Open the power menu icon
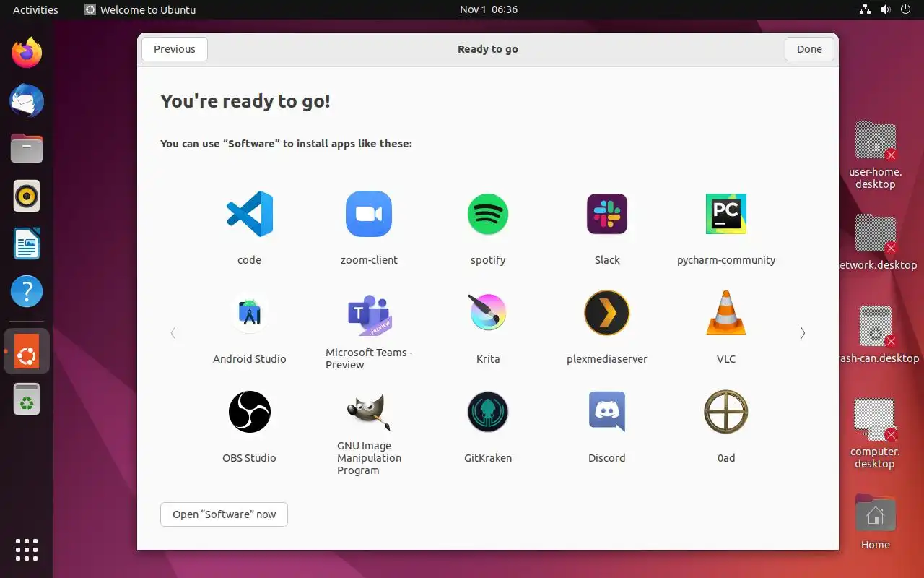The height and width of the screenshot is (578, 924). (905, 9)
